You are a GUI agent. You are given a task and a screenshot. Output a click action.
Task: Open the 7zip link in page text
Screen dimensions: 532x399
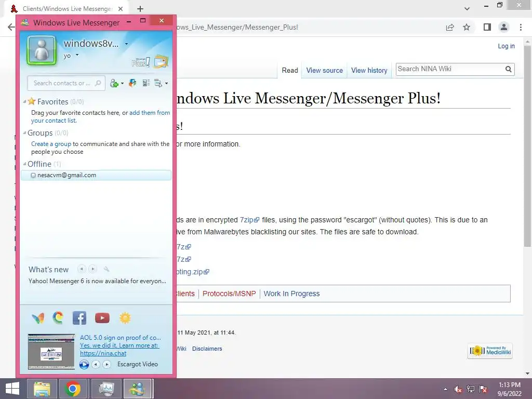[x=249, y=220]
